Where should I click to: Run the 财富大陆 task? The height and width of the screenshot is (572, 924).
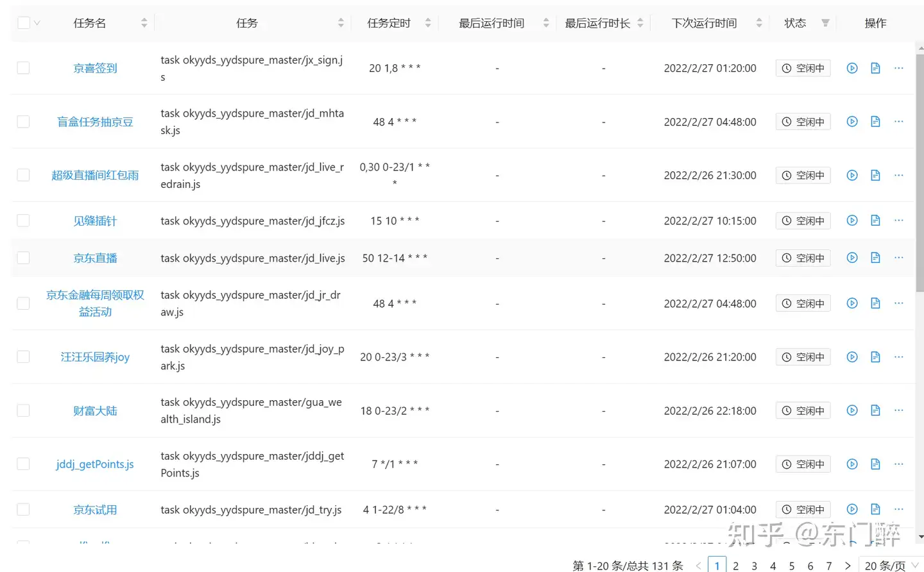(851, 410)
